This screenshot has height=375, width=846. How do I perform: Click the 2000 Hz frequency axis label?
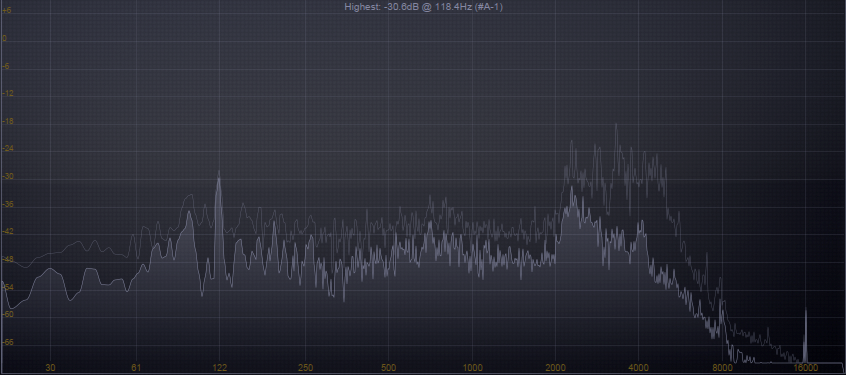(556, 368)
